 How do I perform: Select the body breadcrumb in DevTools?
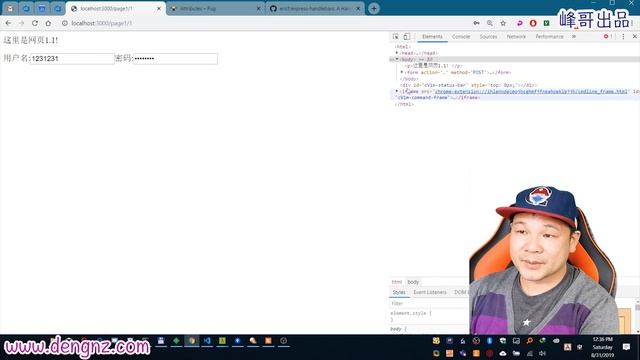click(x=413, y=282)
